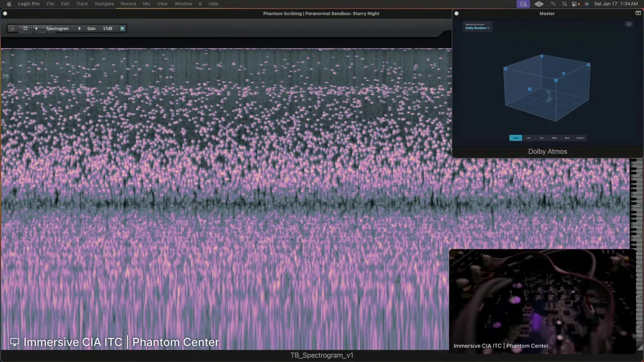Click the speaker node on the left wall
644x362 pixels.
point(529,89)
